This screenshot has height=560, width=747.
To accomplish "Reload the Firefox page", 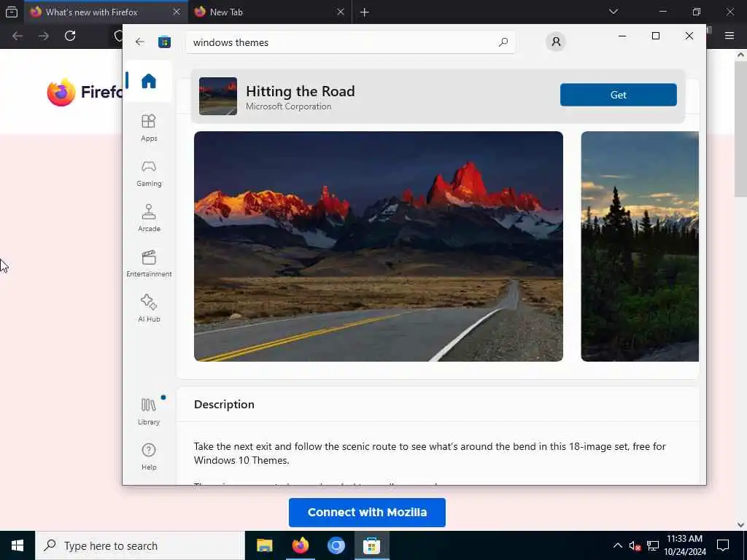I will tap(70, 36).
